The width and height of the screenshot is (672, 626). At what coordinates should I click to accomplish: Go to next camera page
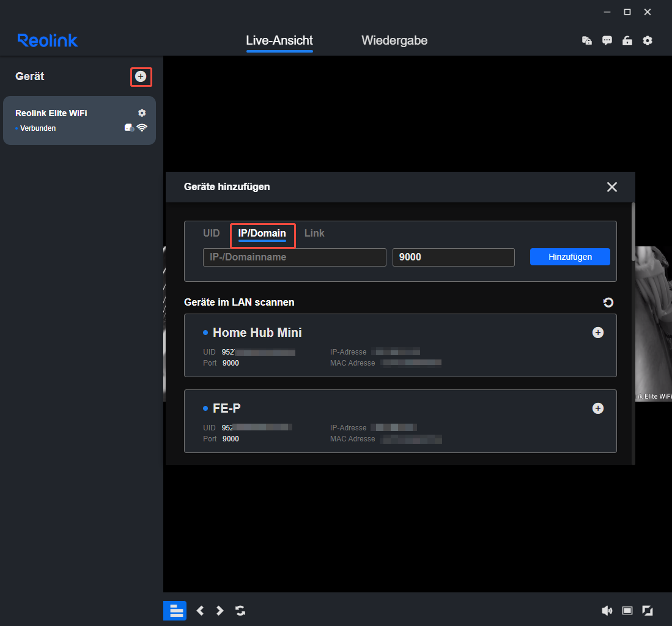[x=220, y=611]
